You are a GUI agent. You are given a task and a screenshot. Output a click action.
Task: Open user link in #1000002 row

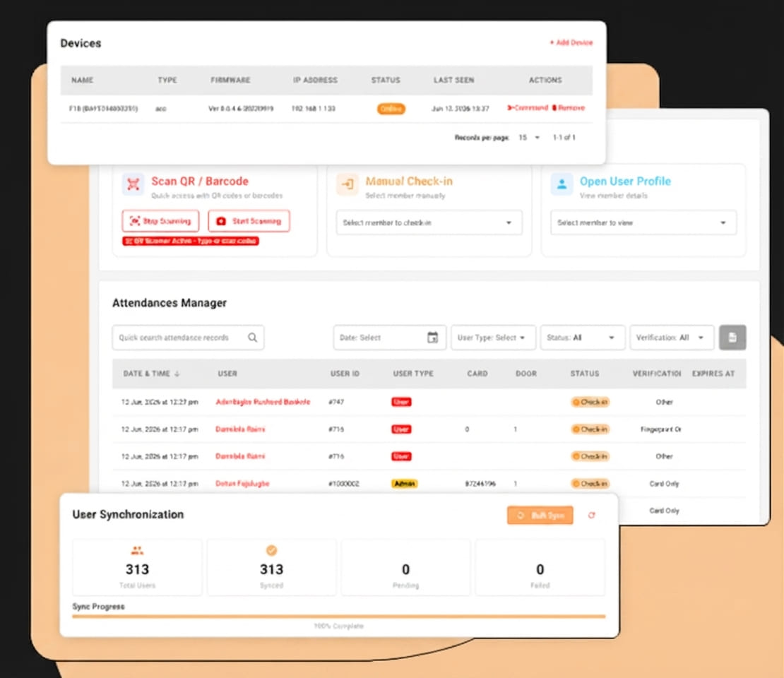pyautogui.click(x=242, y=484)
